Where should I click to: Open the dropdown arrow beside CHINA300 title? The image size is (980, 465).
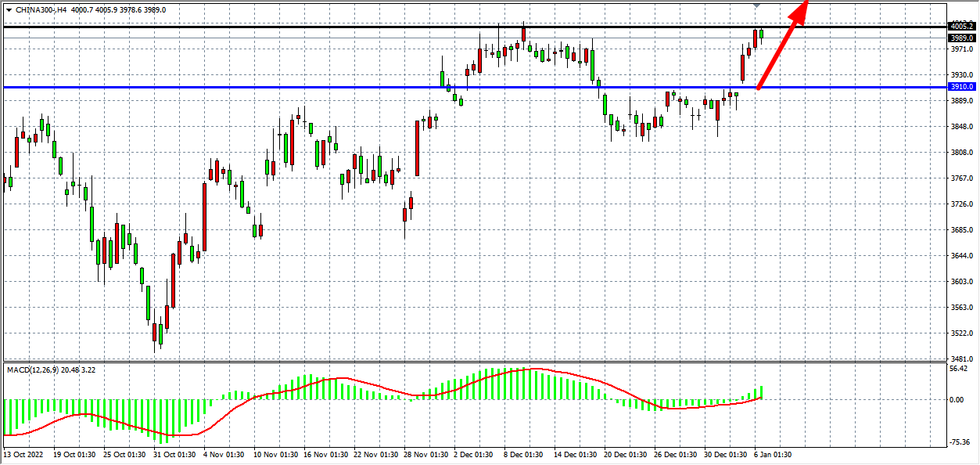point(9,9)
